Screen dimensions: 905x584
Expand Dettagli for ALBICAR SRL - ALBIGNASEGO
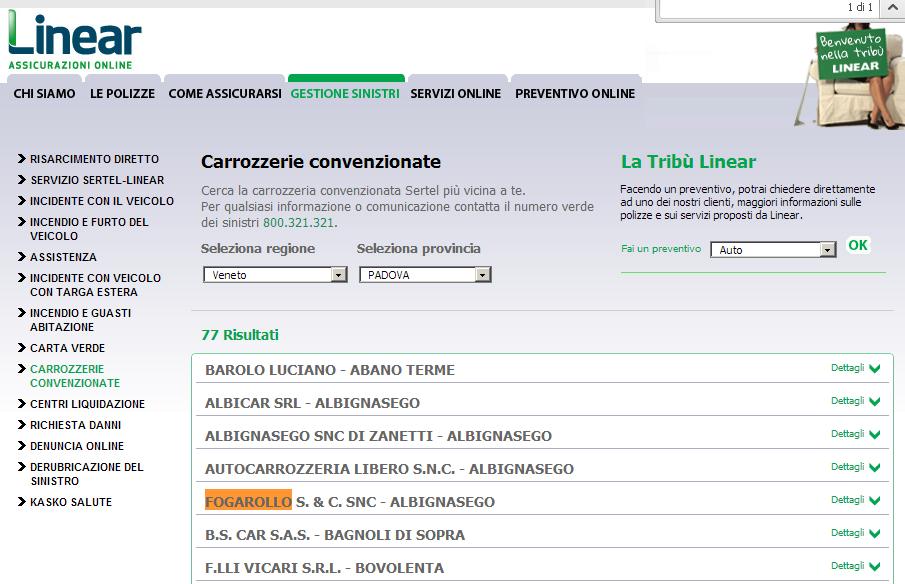[855, 401]
